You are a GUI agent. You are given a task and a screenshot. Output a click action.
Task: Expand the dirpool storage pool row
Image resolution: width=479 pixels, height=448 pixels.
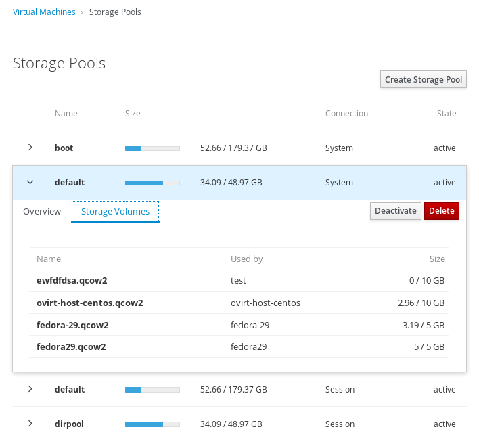tap(30, 424)
